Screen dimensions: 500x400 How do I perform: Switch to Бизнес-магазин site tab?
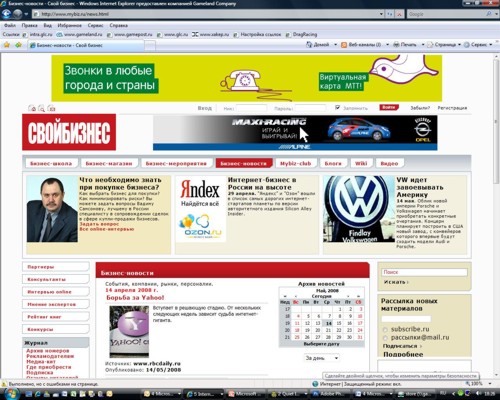coord(109,163)
